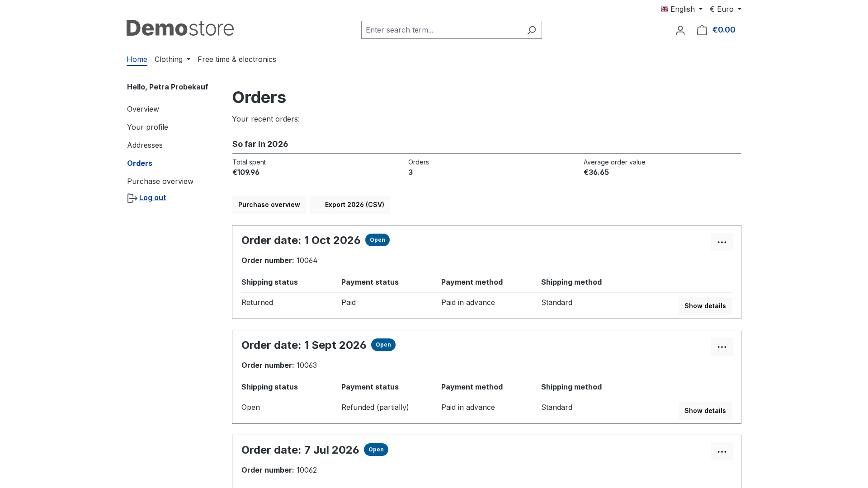Click the search magnifier icon
This screenshot has width=868, height=488.
[x=531, y=30]
